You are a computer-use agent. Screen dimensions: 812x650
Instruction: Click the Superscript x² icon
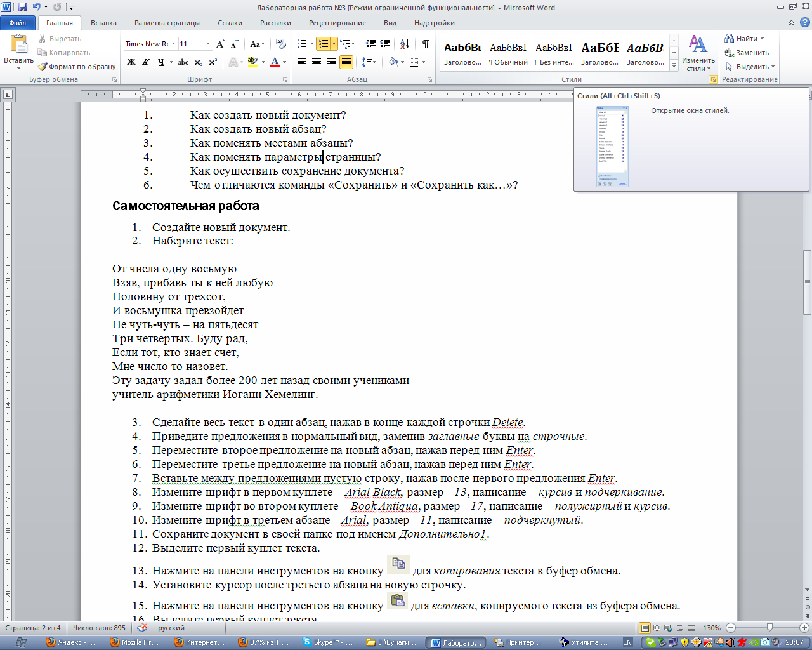tap(213, 62)
